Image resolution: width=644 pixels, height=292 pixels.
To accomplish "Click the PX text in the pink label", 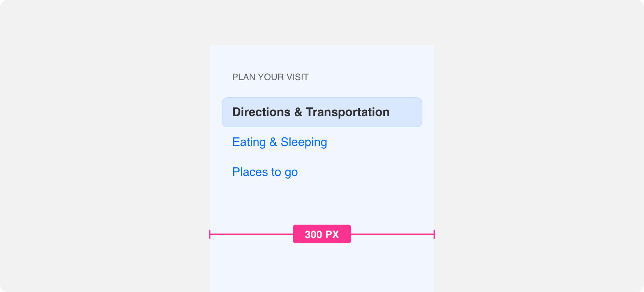I will (x=332, y=234).
